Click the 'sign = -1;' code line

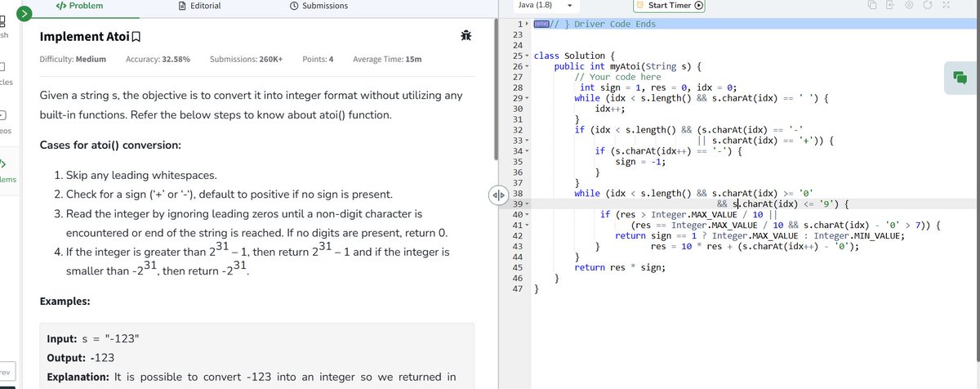pyautogui.click(x=641, y=162)
